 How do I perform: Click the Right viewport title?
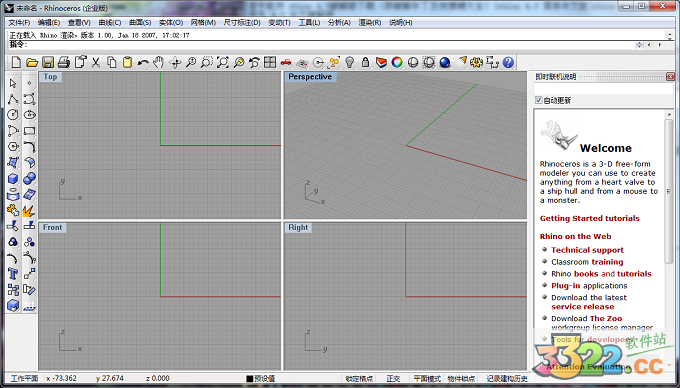(298, 227)
